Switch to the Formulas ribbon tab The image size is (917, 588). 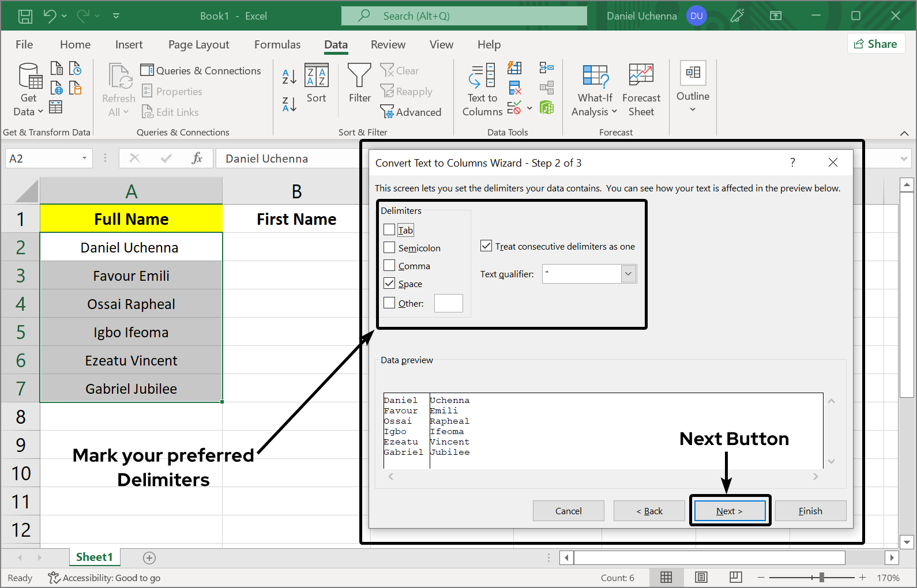click(x=277, y=44)
